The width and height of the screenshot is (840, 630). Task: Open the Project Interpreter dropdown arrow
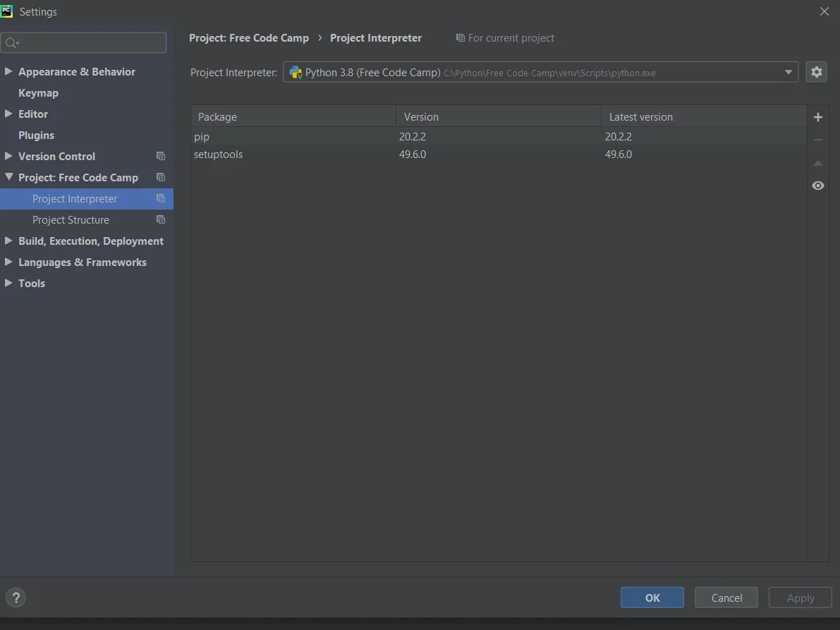[x=788, y=73]
